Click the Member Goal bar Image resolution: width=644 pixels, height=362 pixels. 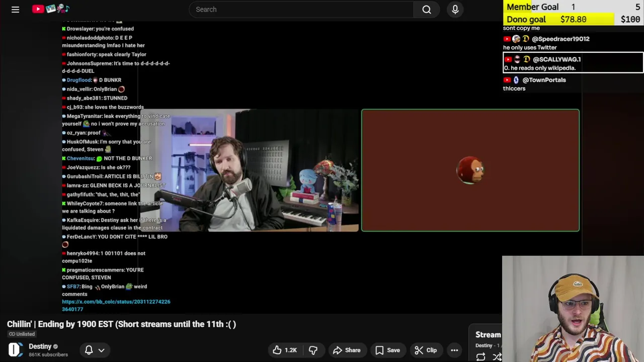[x=574, y=7]
